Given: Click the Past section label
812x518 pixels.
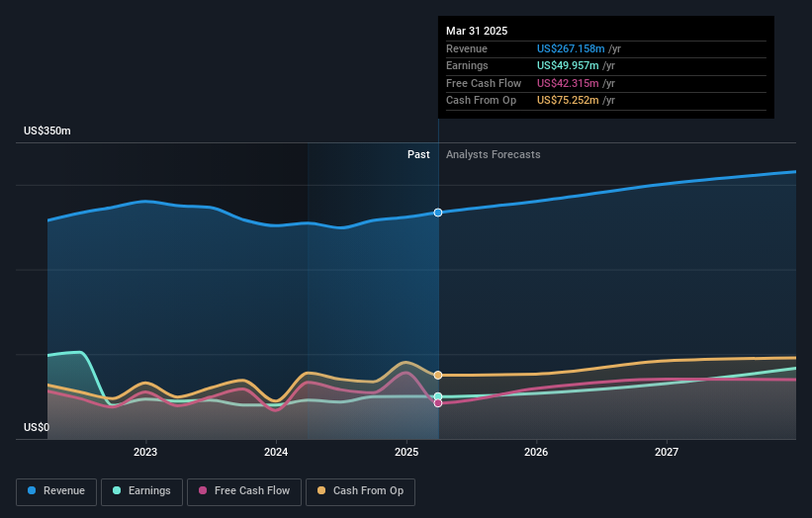Looking at the screenshot, I should pos(418,155).
